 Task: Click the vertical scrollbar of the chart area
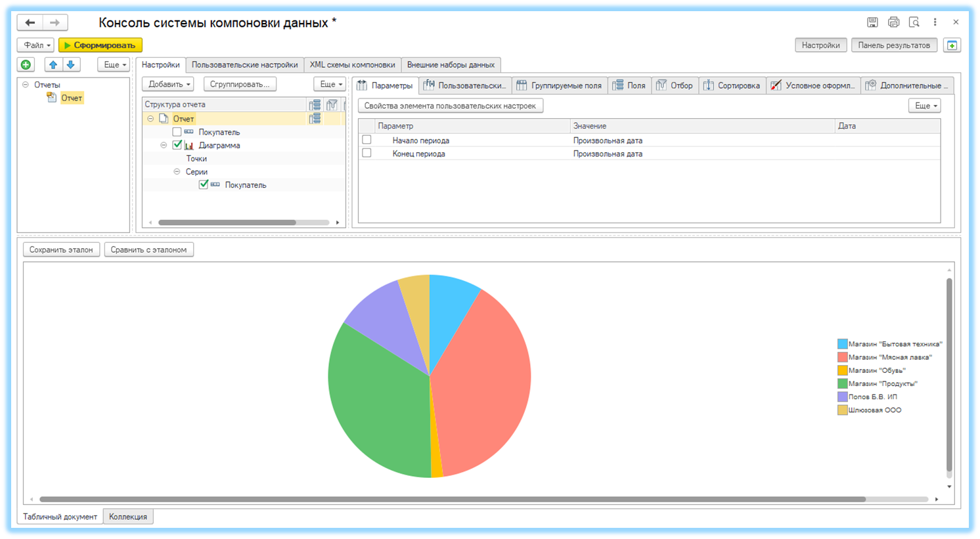(949, 375)
